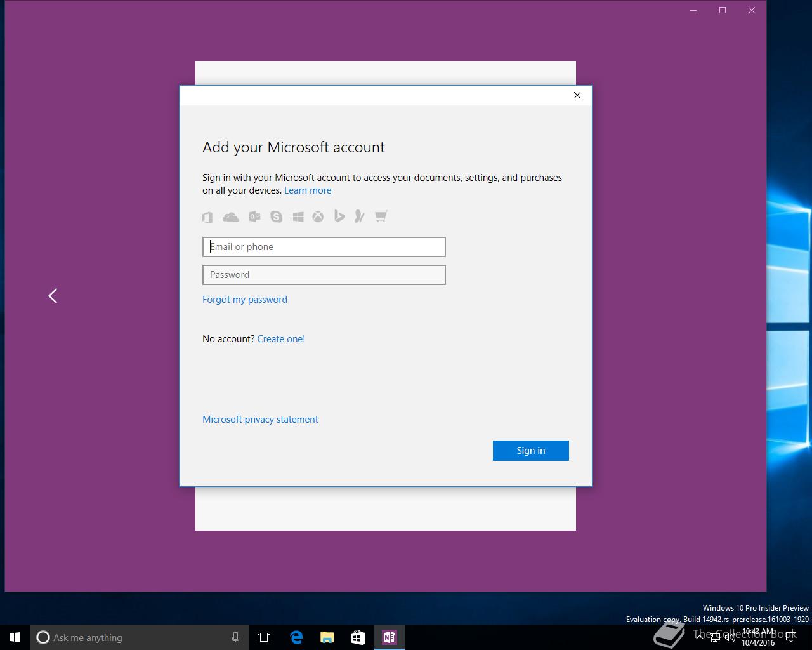
Task: Click the volume icon in the system tray
Action: 730,637
